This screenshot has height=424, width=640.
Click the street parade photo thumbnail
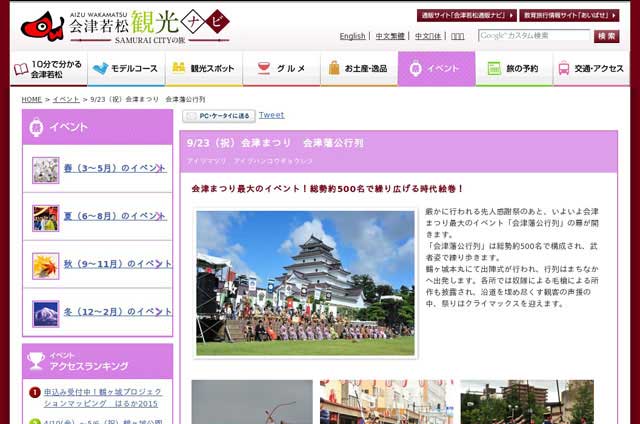[387, 402]
